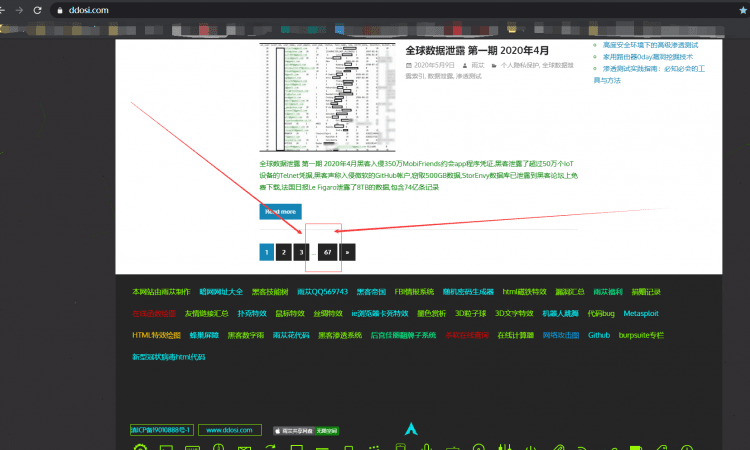Open footer link 黑客渗透系统
The height and width of the screenshot is (450, 750).
[x=340, y=335]
